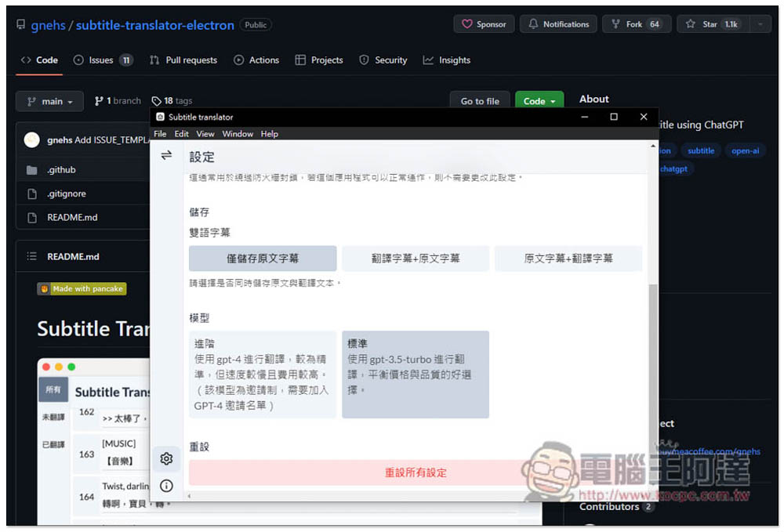Open the Help menu in Subtitle translator
Viewport: 784px width, 532px height.
tap(269, 134)
